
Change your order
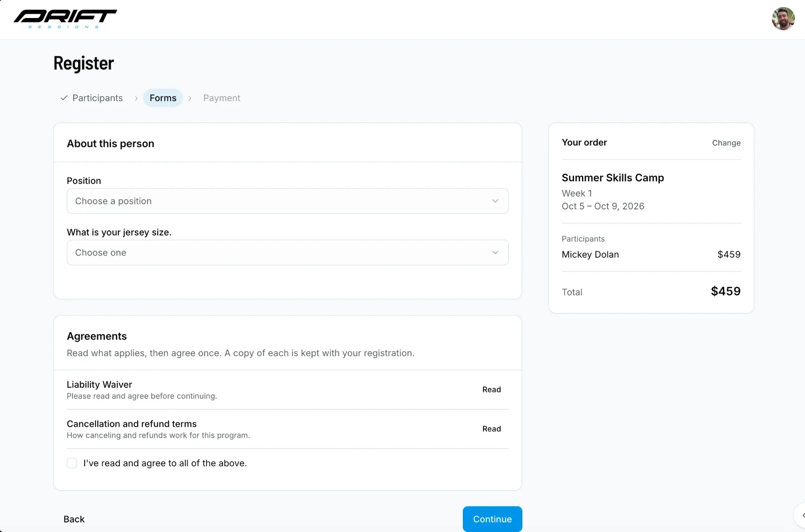pos(726,143)
